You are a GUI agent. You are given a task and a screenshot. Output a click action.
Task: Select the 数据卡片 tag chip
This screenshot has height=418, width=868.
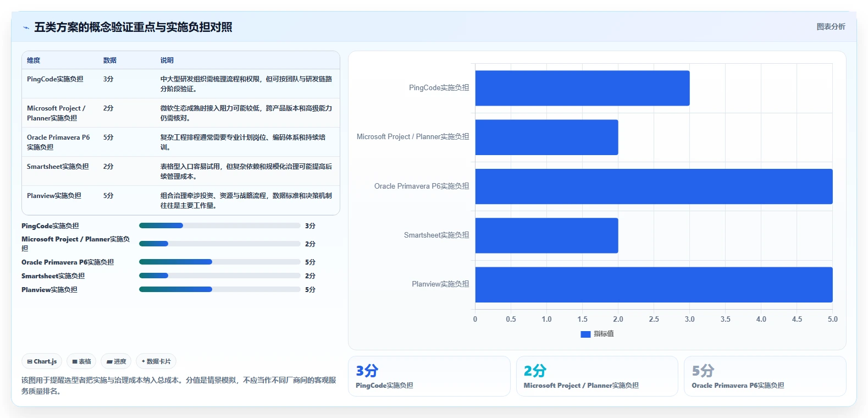pos(156,361)
